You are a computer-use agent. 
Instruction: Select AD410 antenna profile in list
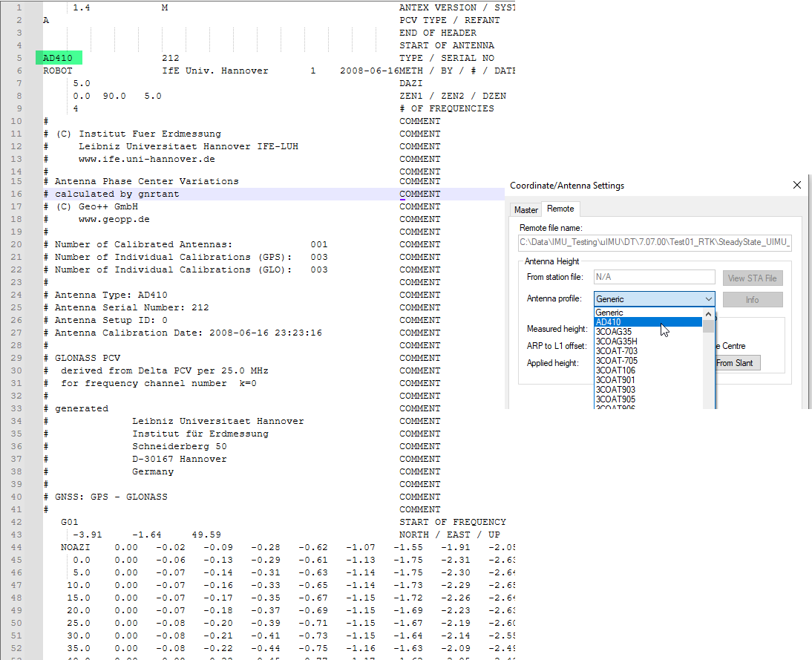pos(648,321)
